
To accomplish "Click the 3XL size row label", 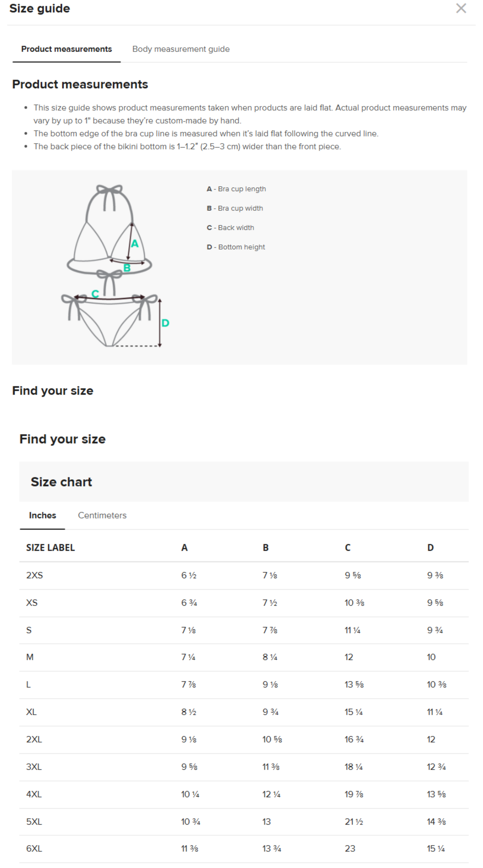I will tap(34, 767).
